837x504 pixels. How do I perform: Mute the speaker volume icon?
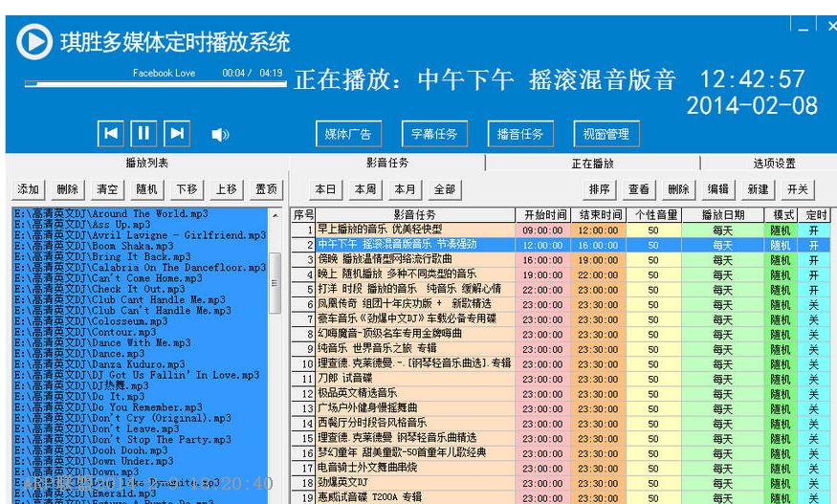[220, 135]
